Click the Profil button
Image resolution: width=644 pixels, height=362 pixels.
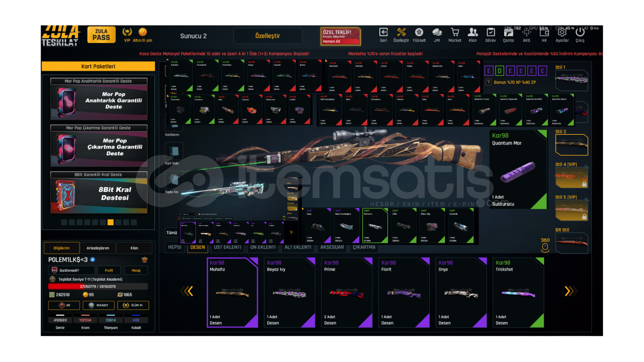109,270
